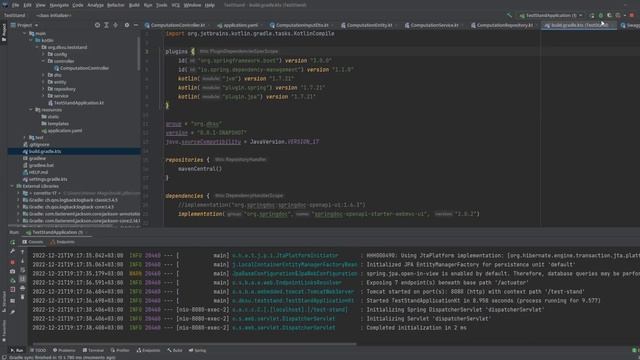This screenshot has width=640, height=360.
Task: Click the camera thread dump icon
Action: point(13,271)
